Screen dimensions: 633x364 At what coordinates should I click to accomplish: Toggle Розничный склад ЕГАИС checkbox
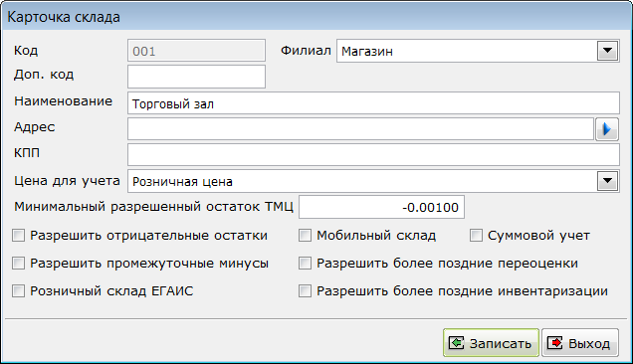(x=19, y=291)
